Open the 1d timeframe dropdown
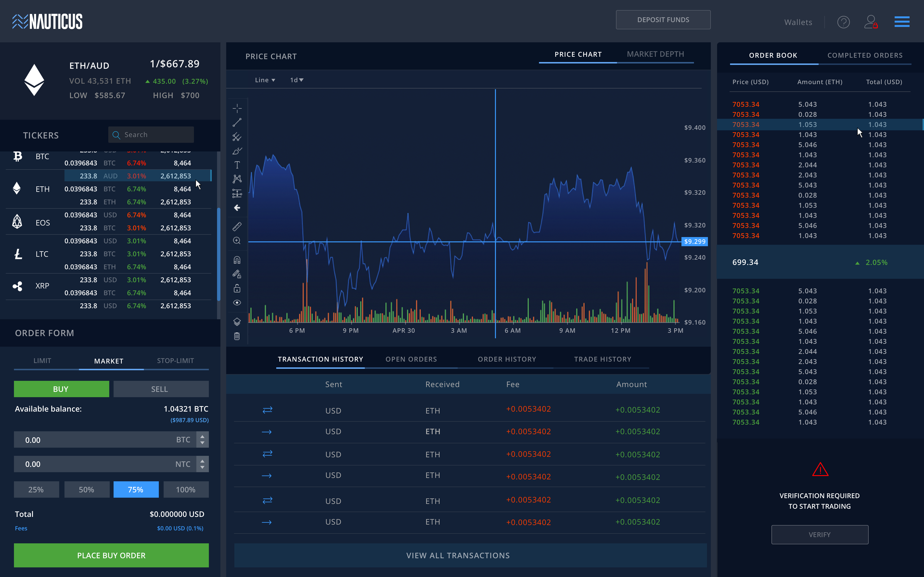 click(x=297, y=80)
